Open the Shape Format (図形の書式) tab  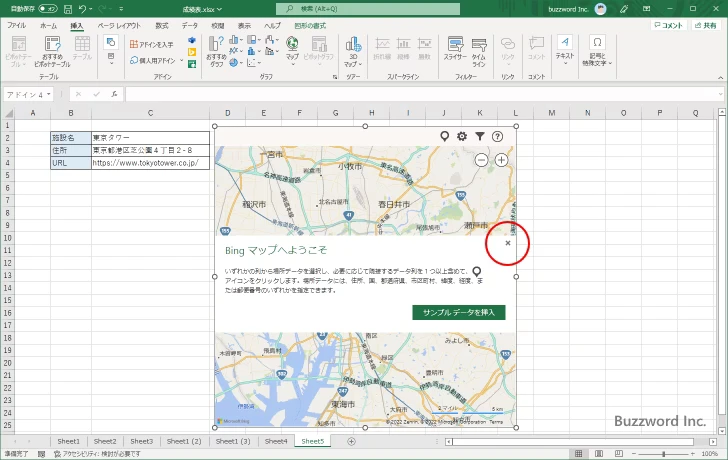pyautogui.click(x=310, y=26)
